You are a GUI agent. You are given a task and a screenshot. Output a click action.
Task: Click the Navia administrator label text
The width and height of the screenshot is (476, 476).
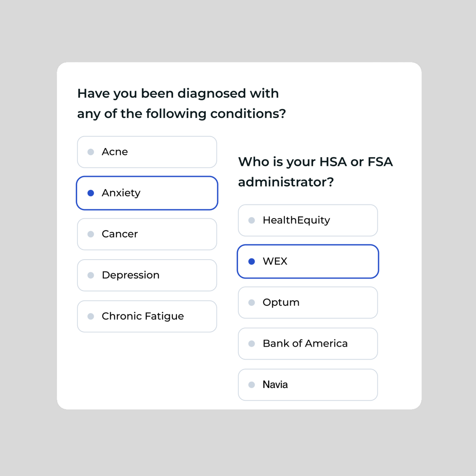(x=275, y=385)
